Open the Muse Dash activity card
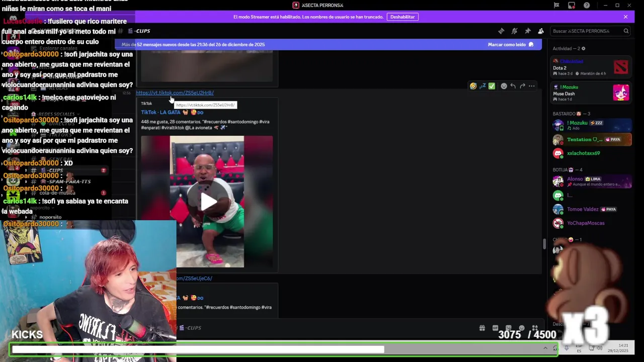Viewport: 644px width, 362px height. (x=591, y=93)
